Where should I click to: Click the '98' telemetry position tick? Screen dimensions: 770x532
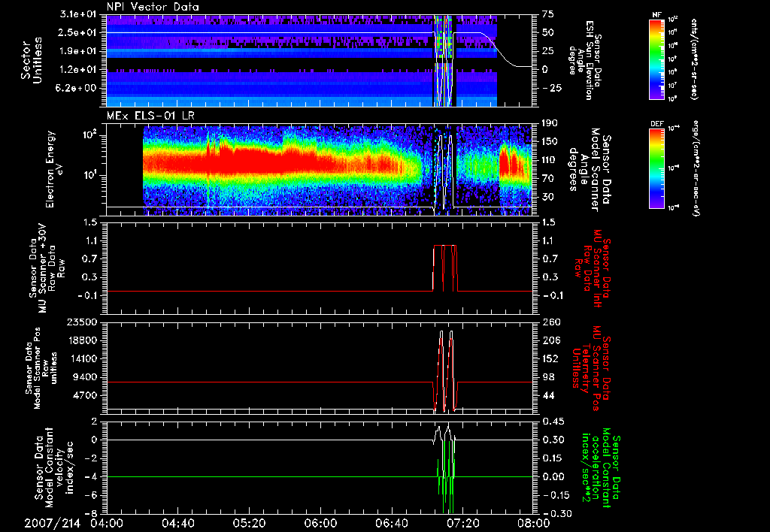[548, 377]
